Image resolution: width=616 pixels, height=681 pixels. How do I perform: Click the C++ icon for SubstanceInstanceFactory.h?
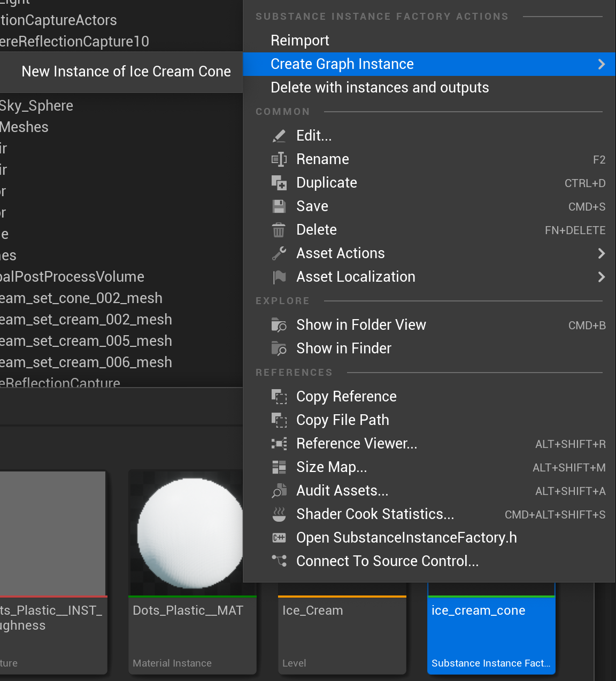pos(279,538)
